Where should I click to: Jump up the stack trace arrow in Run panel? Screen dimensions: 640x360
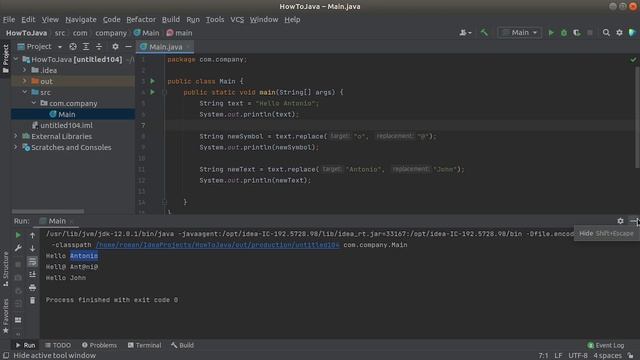32,235
